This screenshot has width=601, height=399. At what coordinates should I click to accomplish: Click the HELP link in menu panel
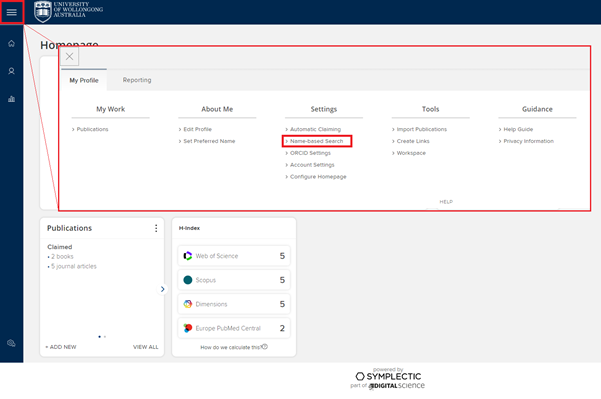coord(446,202)
